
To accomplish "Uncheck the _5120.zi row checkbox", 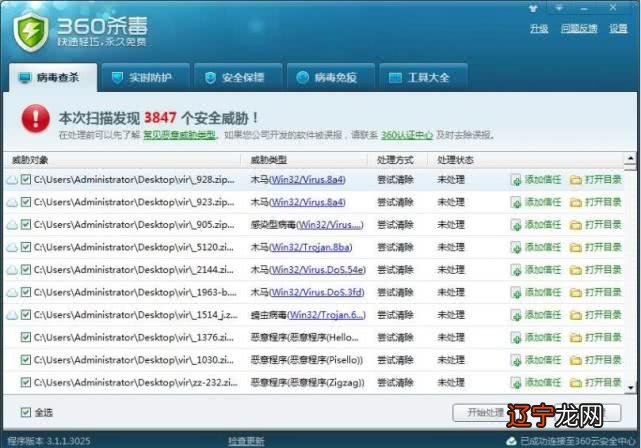I will coord(26,247).
